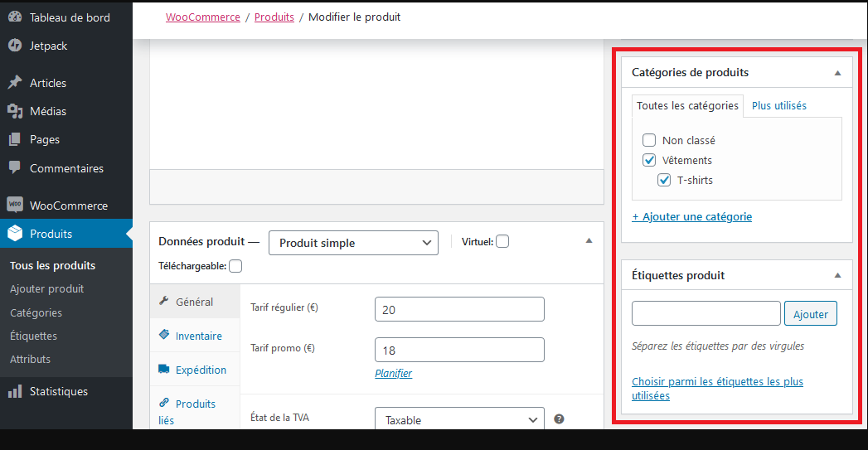Screen dimensions: 868x450
Task: Collapse the Étiquettes produit panel
Action: 837,276
